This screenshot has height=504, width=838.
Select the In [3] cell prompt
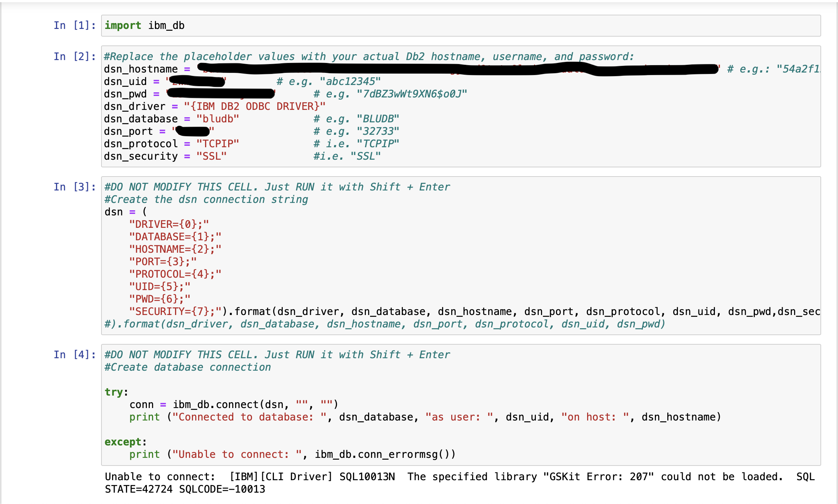coord(74,187)
